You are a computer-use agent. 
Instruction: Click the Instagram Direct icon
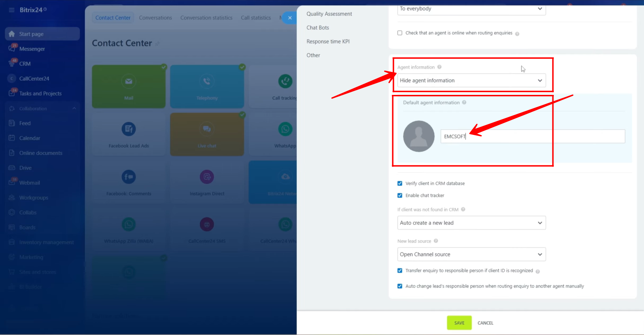207,177
